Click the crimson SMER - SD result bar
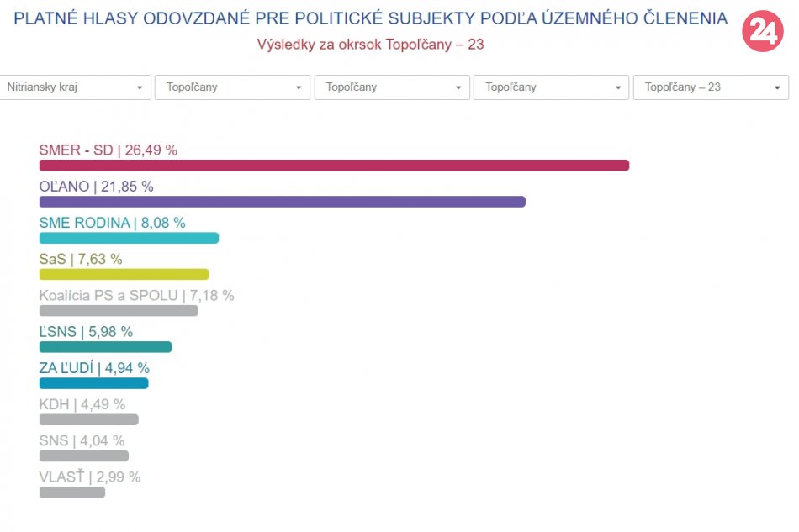 pos(334,166)
